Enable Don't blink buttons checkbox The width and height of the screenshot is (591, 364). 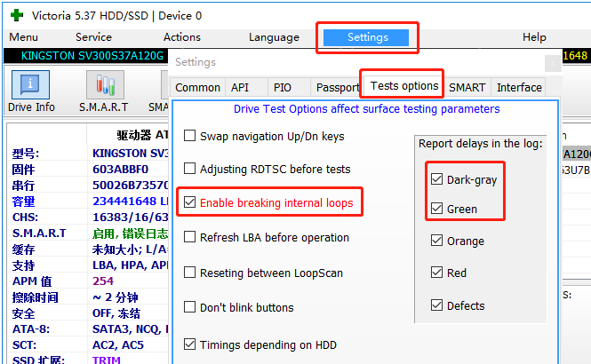189,307
